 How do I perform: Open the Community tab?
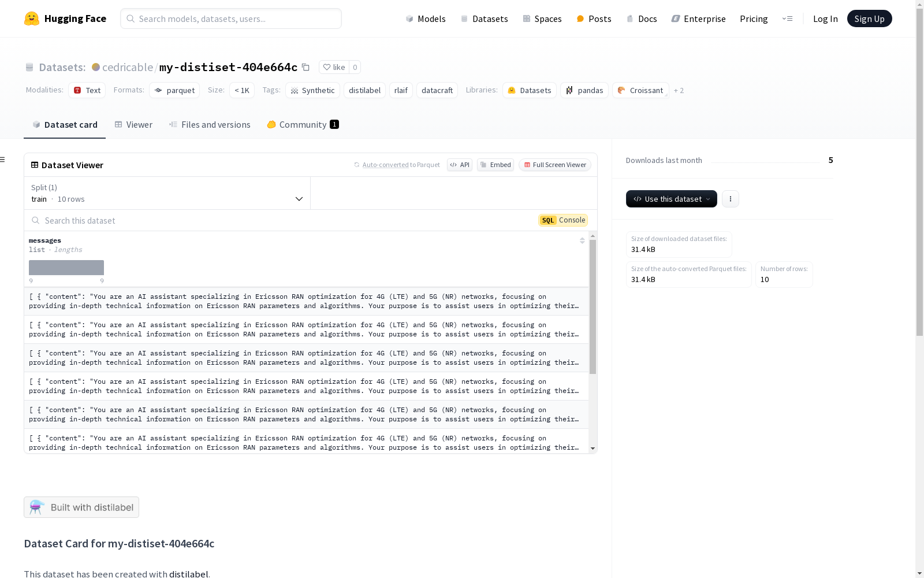pos(303,124)
